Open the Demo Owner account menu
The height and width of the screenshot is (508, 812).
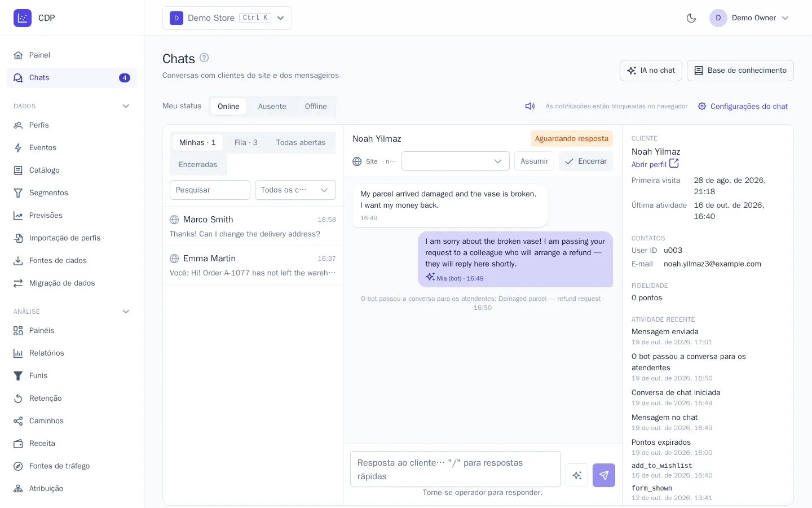coord(749,18)
